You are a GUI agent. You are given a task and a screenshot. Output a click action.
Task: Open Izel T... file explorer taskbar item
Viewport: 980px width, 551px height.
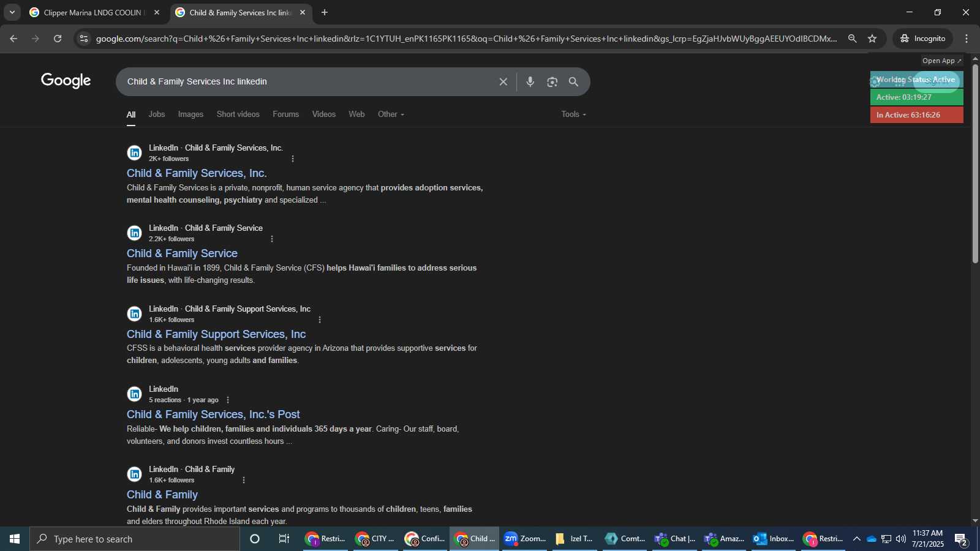tap(574, 539)
